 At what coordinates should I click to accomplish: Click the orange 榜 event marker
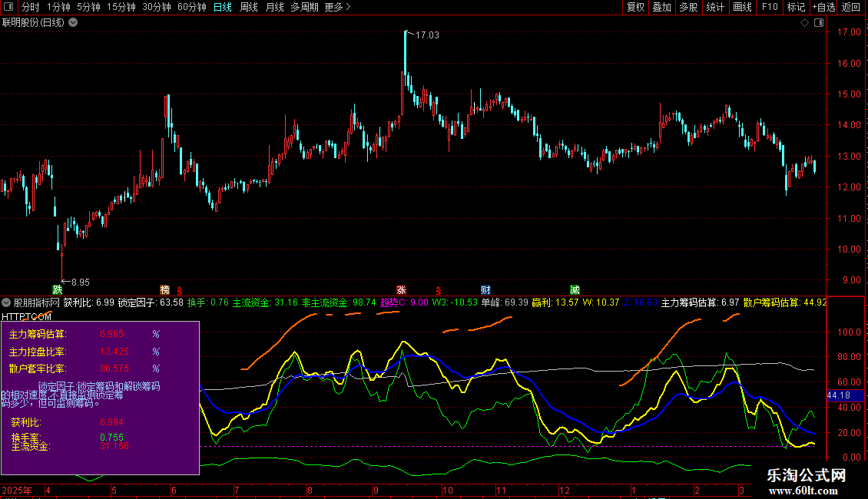click(164, 290)
